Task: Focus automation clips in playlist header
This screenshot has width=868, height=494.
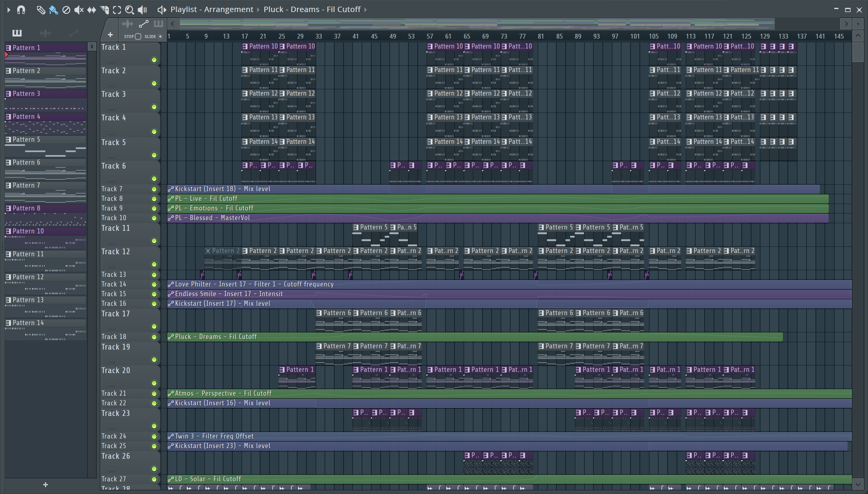Action: [x=143, y=24]
